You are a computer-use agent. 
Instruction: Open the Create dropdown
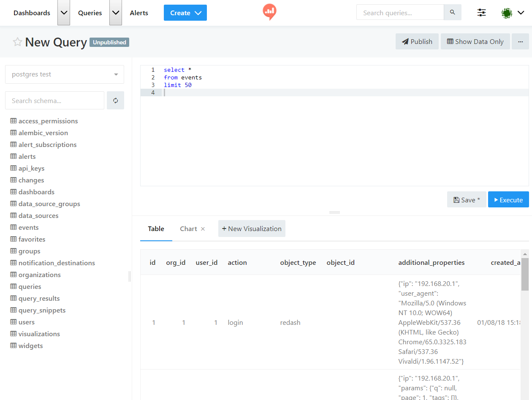point(185,13)
